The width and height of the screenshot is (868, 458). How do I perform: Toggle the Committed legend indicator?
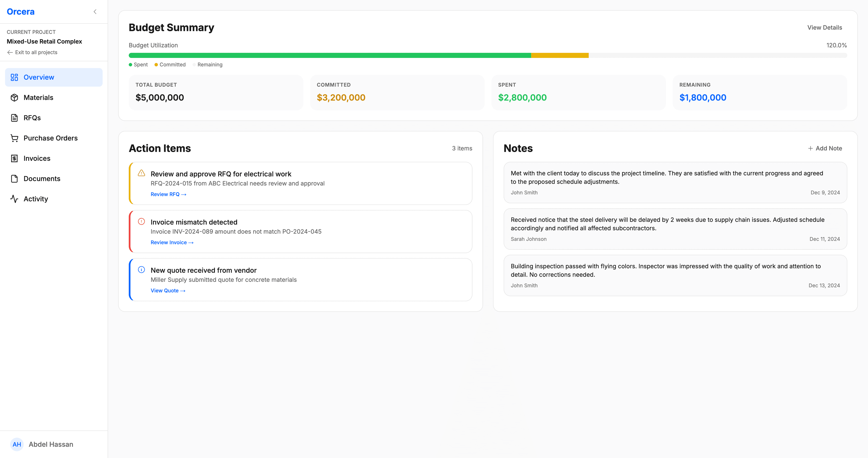pos(156,64)
